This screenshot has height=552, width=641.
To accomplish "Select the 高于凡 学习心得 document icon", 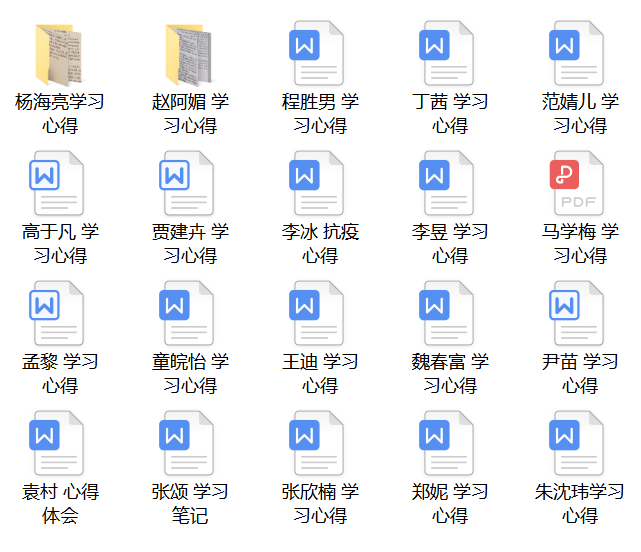I will click(x=56, y=183).
